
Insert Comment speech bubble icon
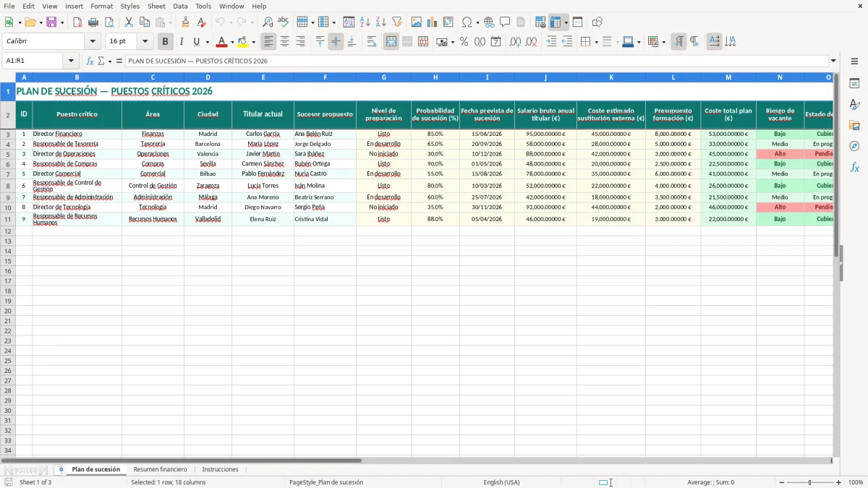(x=505, y=22)
